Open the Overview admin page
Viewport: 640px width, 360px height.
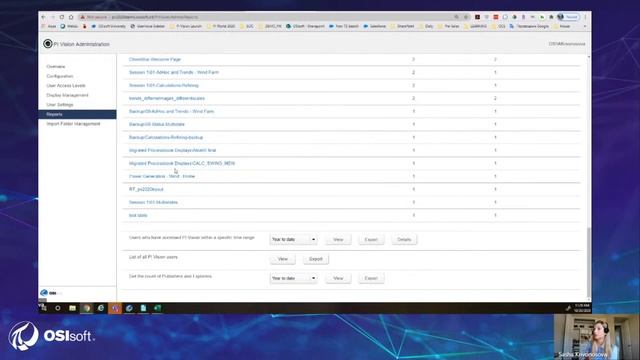(x=56, y=67)
